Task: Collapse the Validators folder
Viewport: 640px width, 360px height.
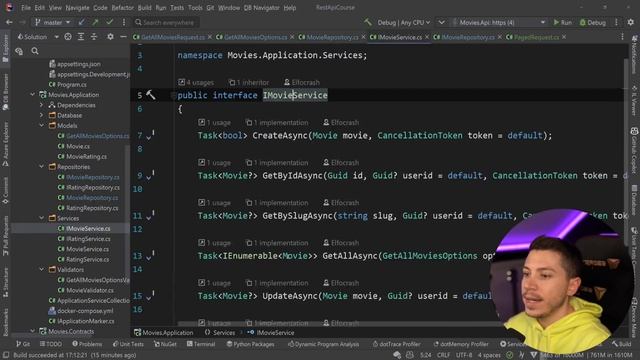Action: (x=41, y=269)
